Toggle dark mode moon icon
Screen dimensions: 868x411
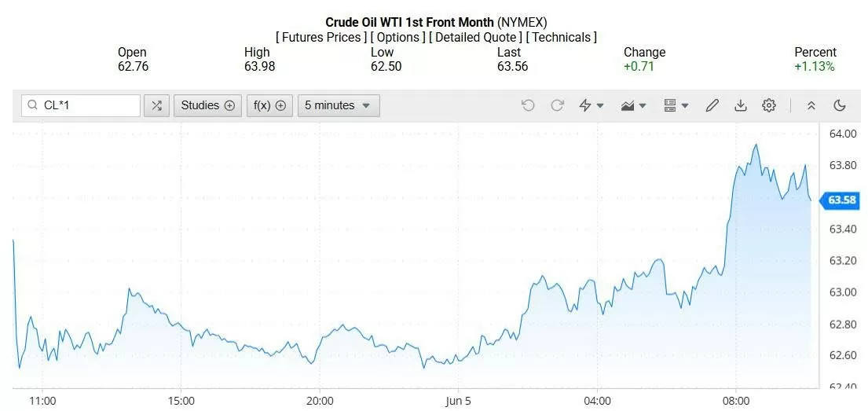[x=839, y=105]
